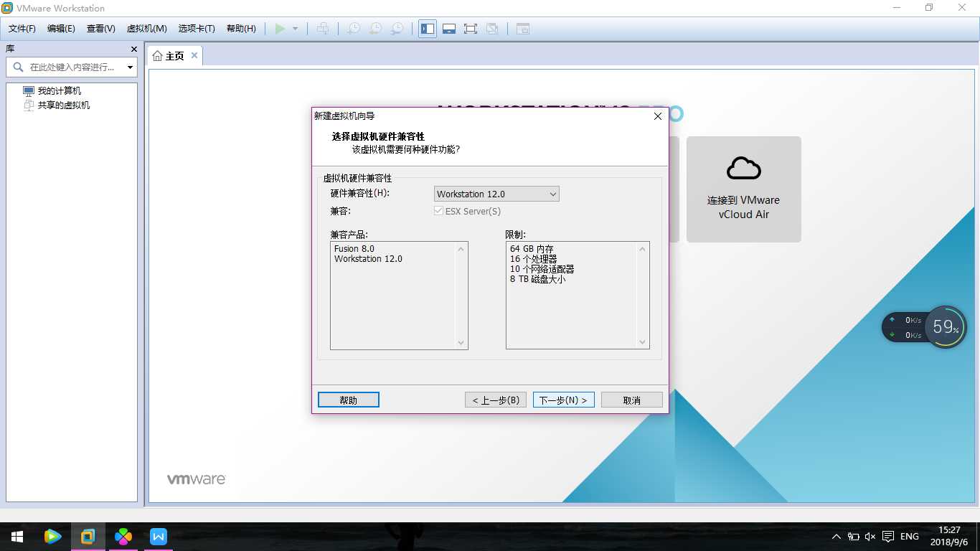Click the battery or power tray icon
The height and width of the screenshot is (551, 980).
[854, 537]
